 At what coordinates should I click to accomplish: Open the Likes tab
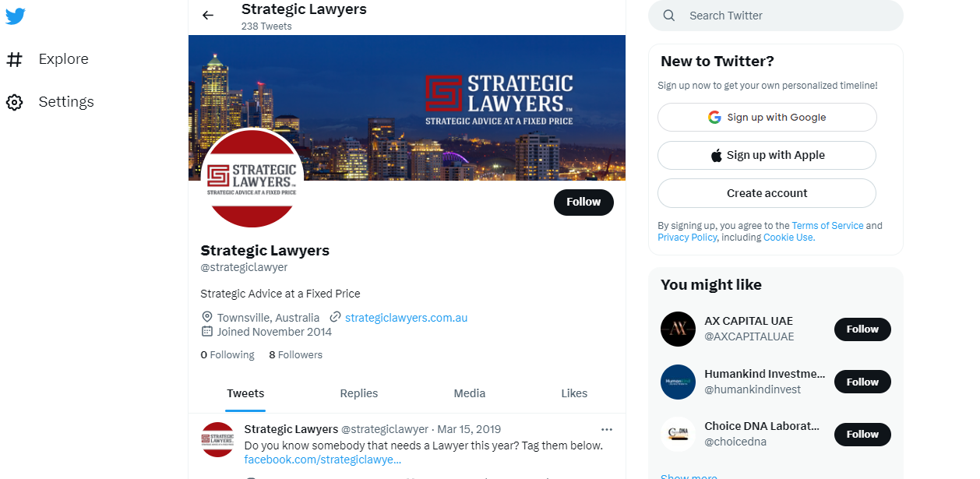[574, 393]
